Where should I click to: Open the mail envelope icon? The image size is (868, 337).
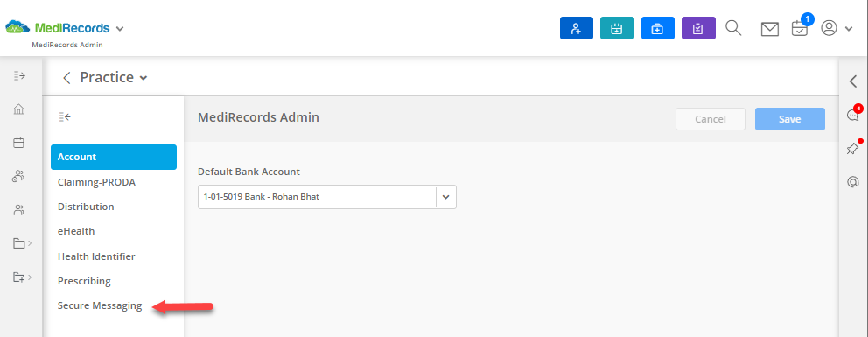click(769, 29)
